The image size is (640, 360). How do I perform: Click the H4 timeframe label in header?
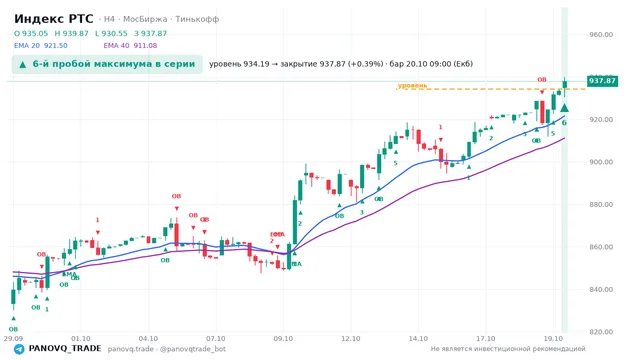[109, 19]
